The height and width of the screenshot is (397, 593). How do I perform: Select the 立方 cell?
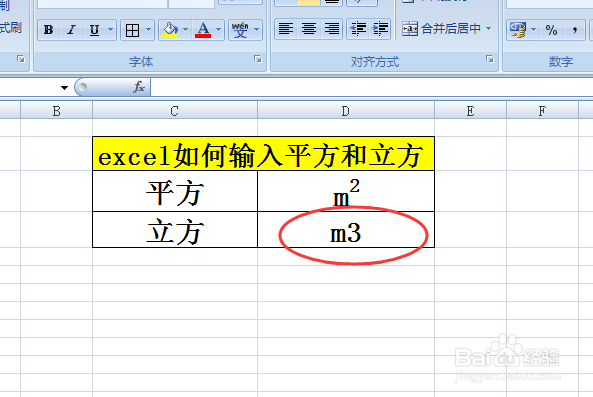tap(175, 230)
